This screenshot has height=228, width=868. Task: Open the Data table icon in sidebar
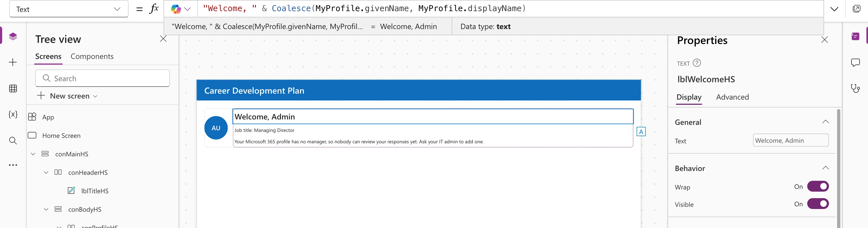click(13, 88)
